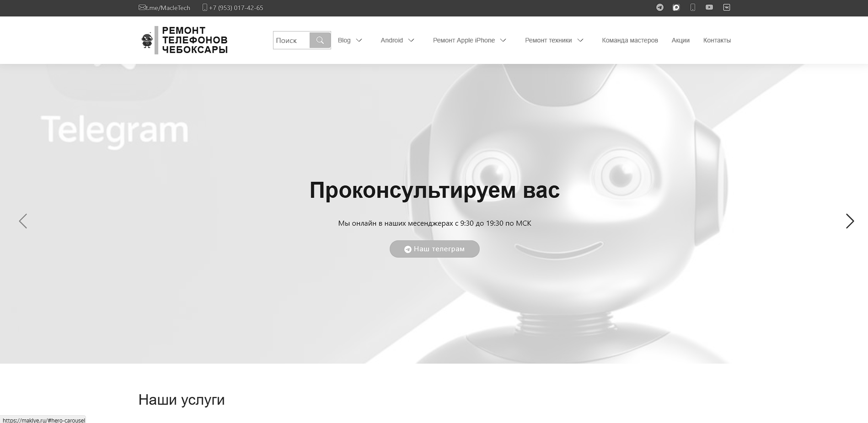The height and width of the screenshot is (423, 868).
Task: Click the phone icon among social icons
Action: pyautogui.click(x=693, y=7)
